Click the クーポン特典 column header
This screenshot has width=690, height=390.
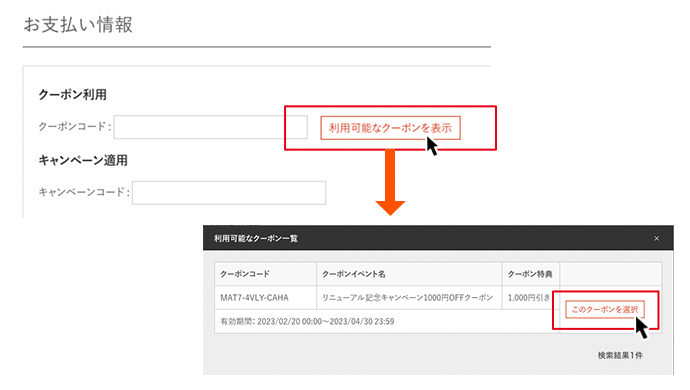pos(531,274)
